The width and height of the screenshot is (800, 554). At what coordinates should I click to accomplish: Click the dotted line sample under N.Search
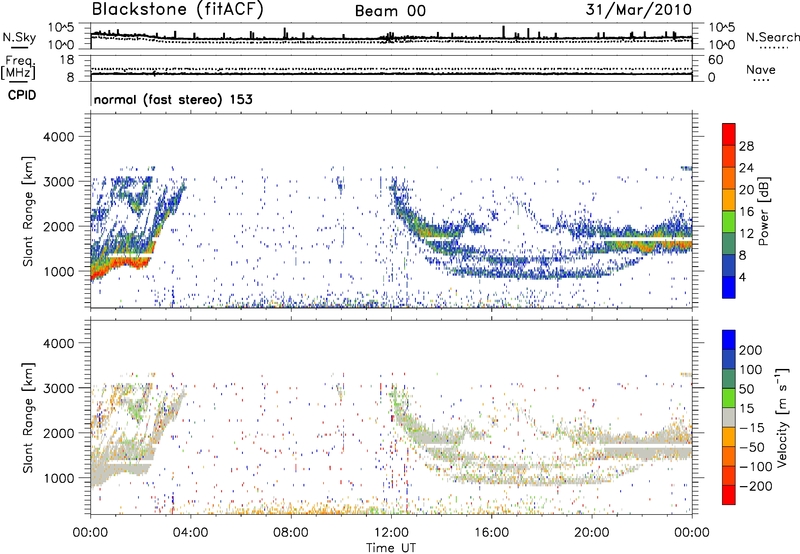[774, 48]
